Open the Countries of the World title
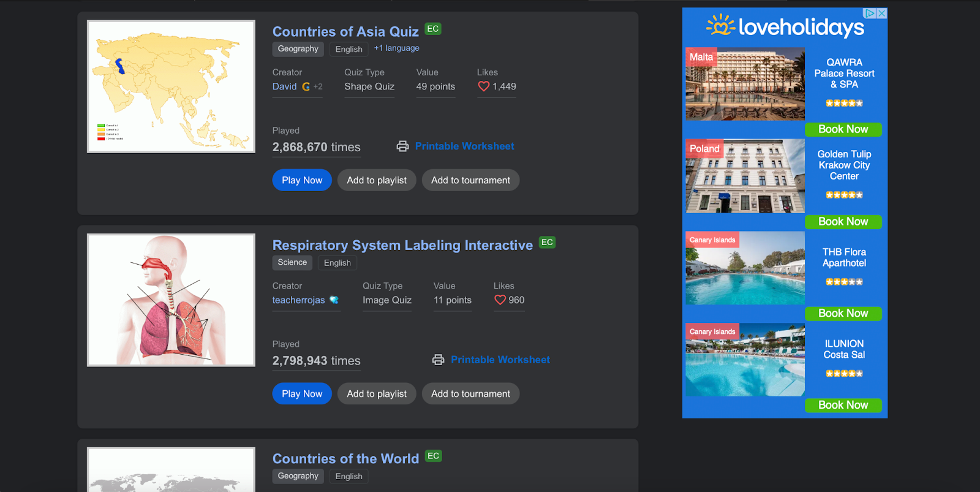Viewport: 980px width, 492px height. (345, 458)
